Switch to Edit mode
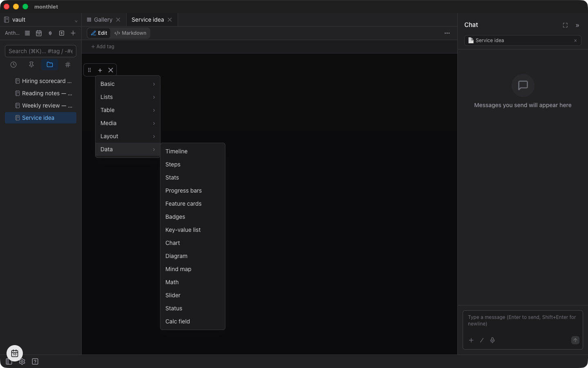Viewport: 588px width, 368px height. (99, 33)
